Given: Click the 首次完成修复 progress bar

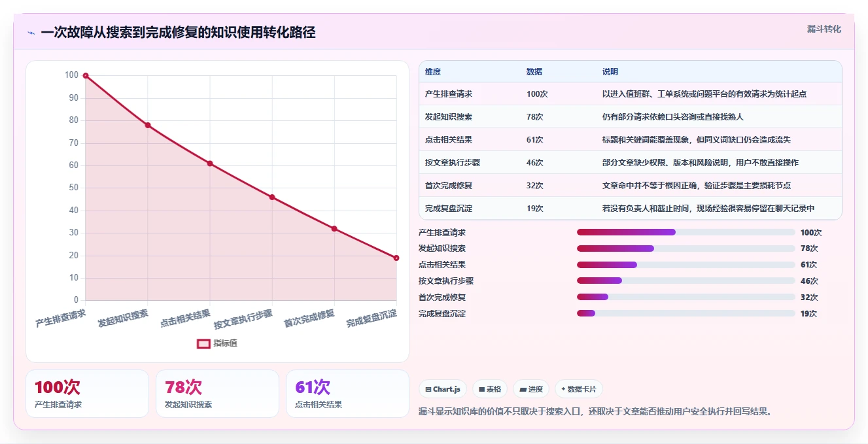Looking at the screenshot, I should pos(686,297).
